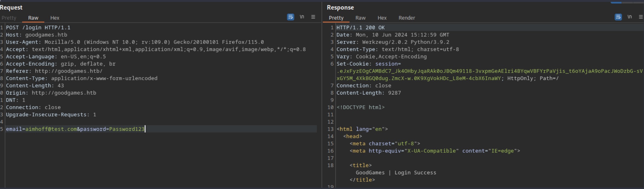Click the POST /login HTTP/1.1 request line

pos(38,28)
